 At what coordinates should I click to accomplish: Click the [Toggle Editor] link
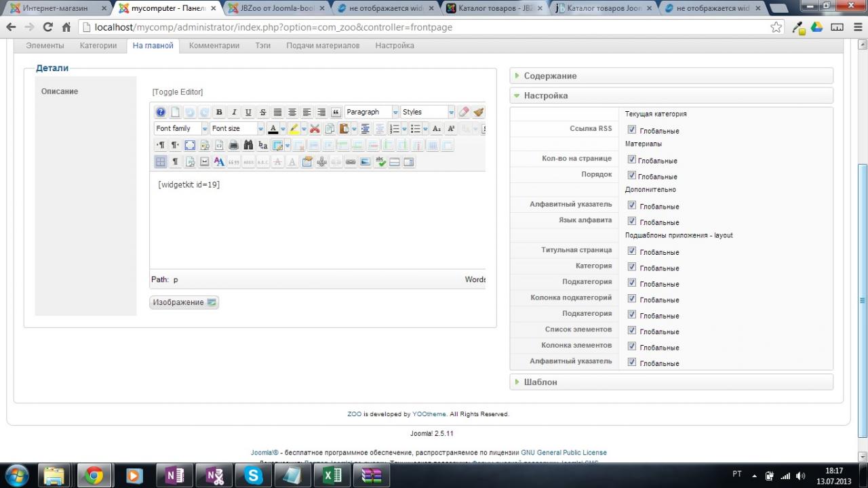pos(178,92)
